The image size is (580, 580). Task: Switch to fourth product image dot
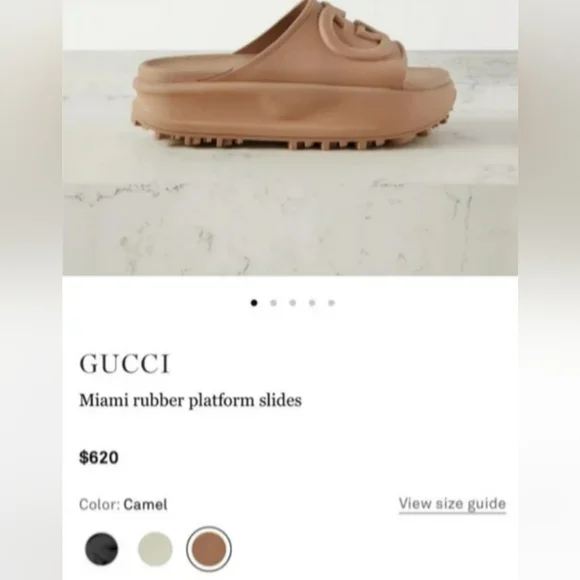(312, 303)
